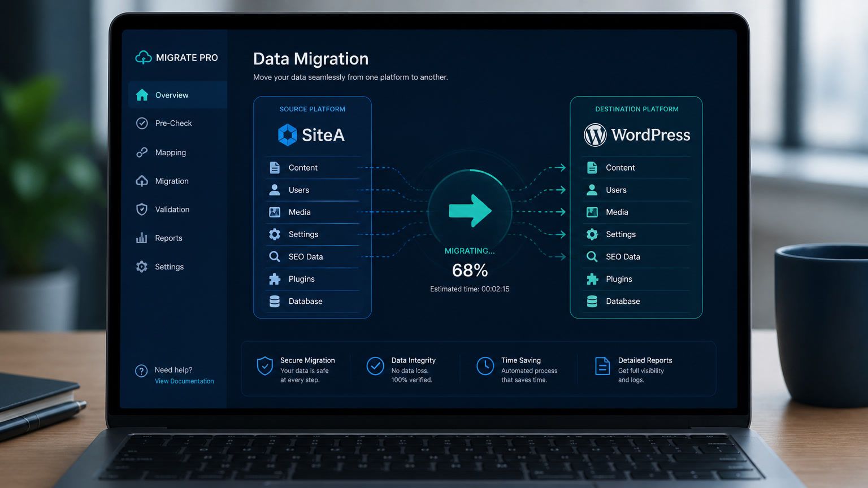Click the Estimated time 00:02:15 text
Viewport: 868px width, 488px height.
pyautogui.click(x=470, y=289)
